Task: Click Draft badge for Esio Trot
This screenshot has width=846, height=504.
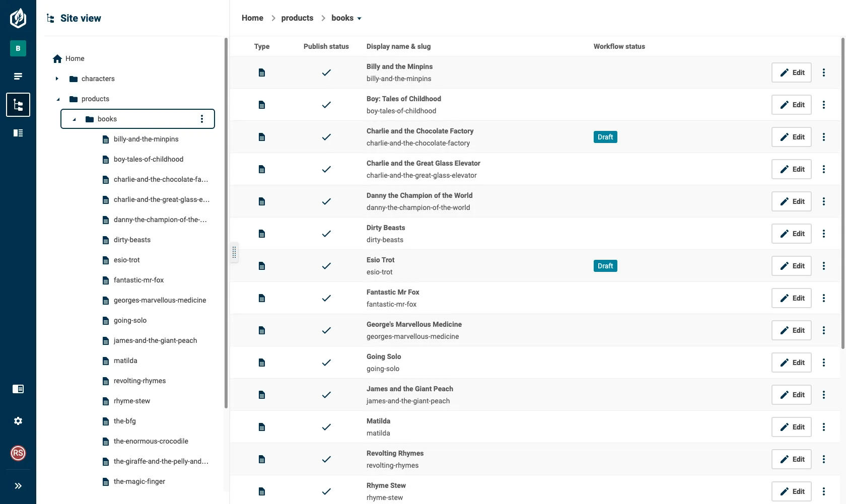Action: (605, 266)
